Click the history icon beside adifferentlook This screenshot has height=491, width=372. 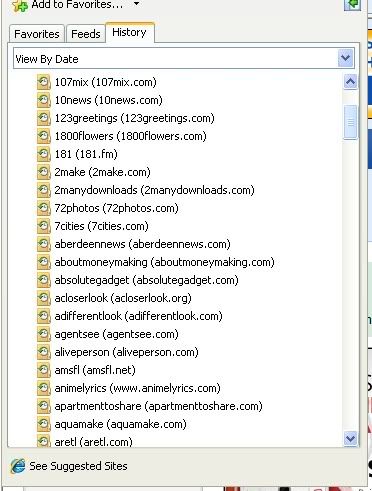coord(43,316)
